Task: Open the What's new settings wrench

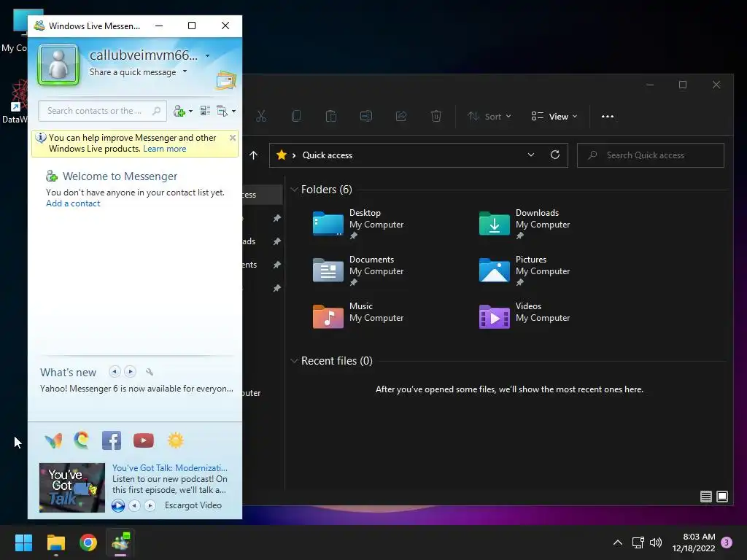Action: pos(149,372)
